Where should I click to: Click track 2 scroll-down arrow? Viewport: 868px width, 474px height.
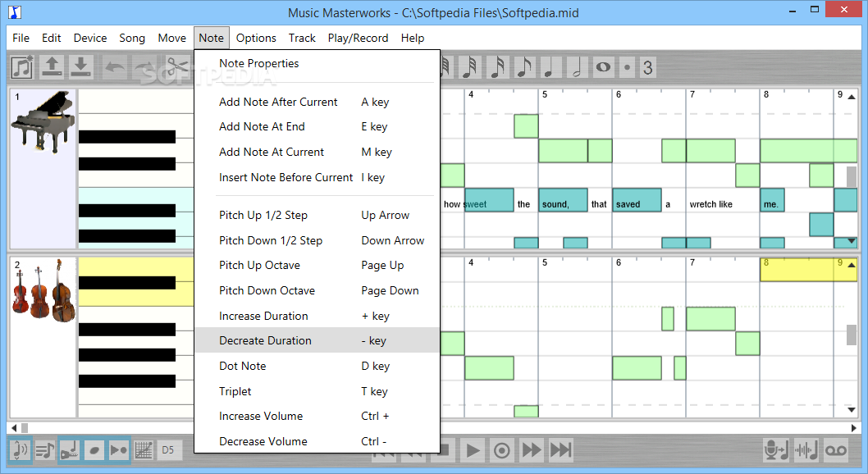click(852, 410)
